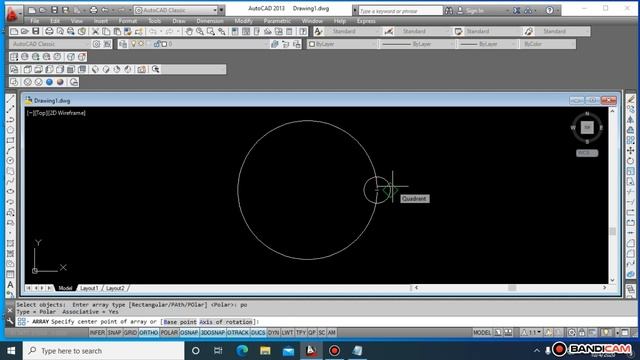Toggle SNAP mode in status bar
The height and width of the screenshot is (360, 640).
[x=114, y=333]
